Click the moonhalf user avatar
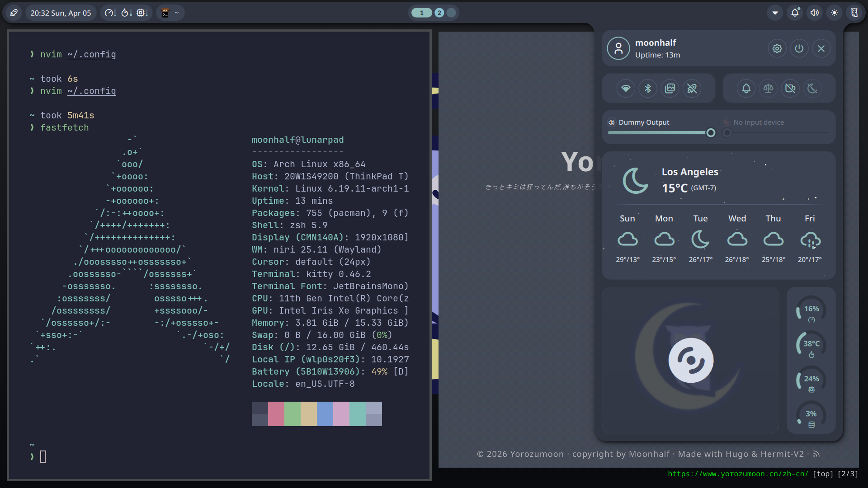Image resolution: width=868 pixels, height=488 pixels. coord(618,48)
